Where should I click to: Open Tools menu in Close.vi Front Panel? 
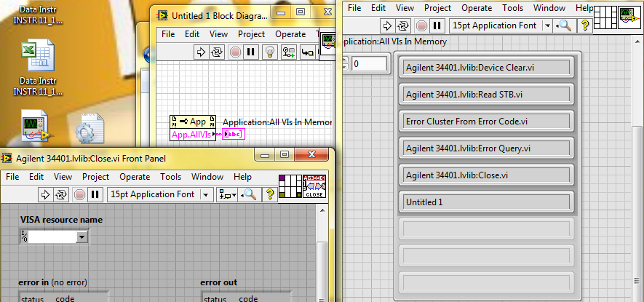coord(170,177)
